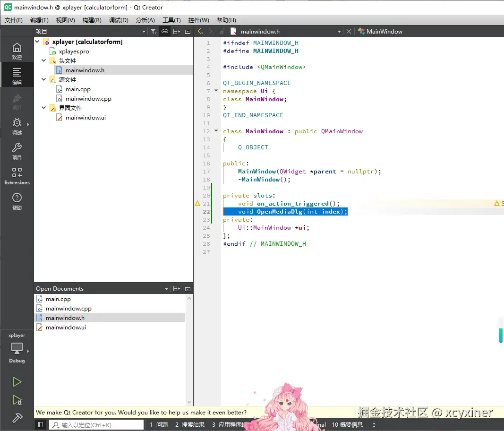Toggle the left sidebar visibility button
This screenshot has width=504, height=431.
coord(41,425)
